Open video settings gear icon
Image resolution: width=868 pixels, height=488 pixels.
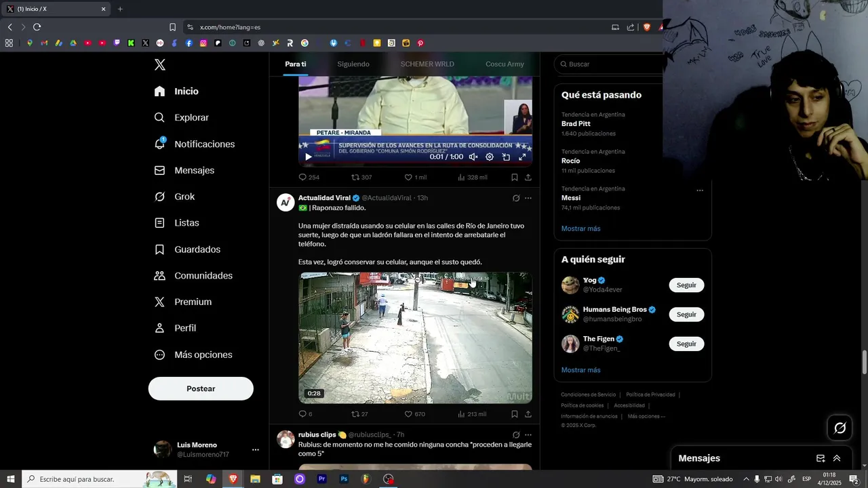(x=490, y=157)
